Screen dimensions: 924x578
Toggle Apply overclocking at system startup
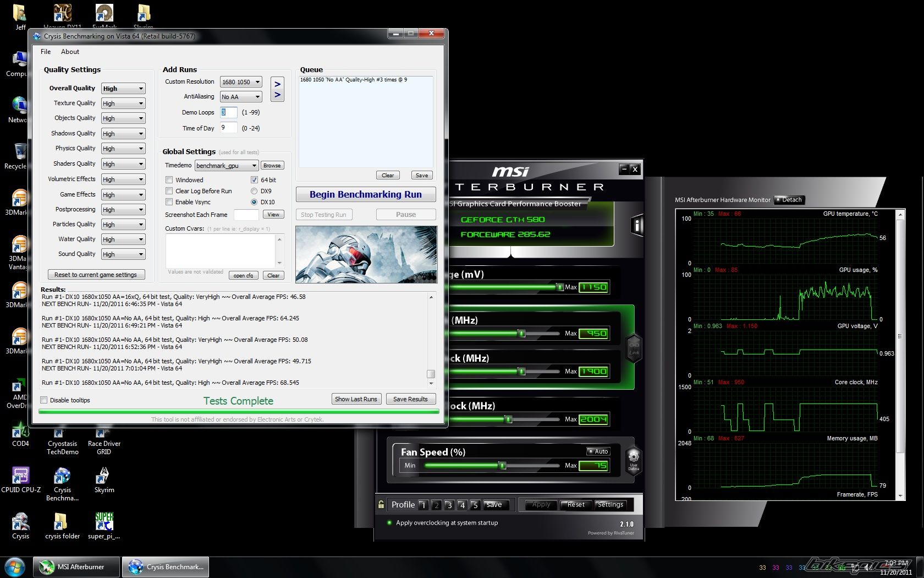[389, 523]
